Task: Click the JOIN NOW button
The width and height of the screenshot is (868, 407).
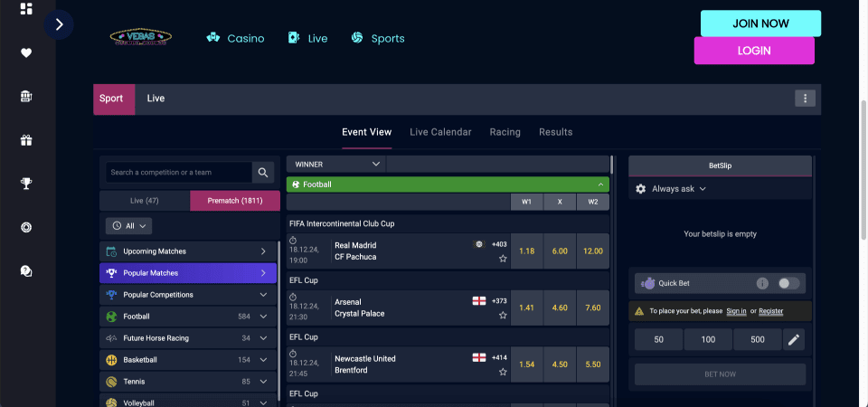Action: 760,24
